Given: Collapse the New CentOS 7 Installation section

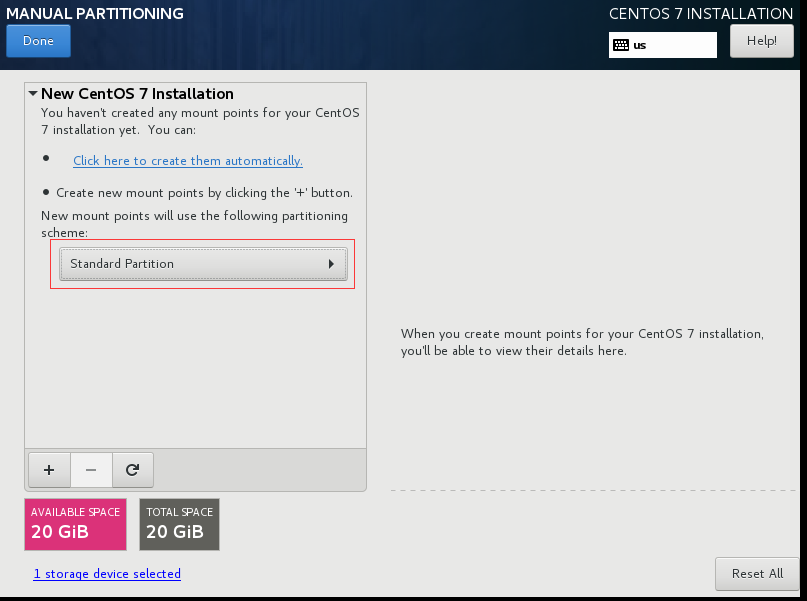Looking at the screenshot, I should (x=33, y=94).
